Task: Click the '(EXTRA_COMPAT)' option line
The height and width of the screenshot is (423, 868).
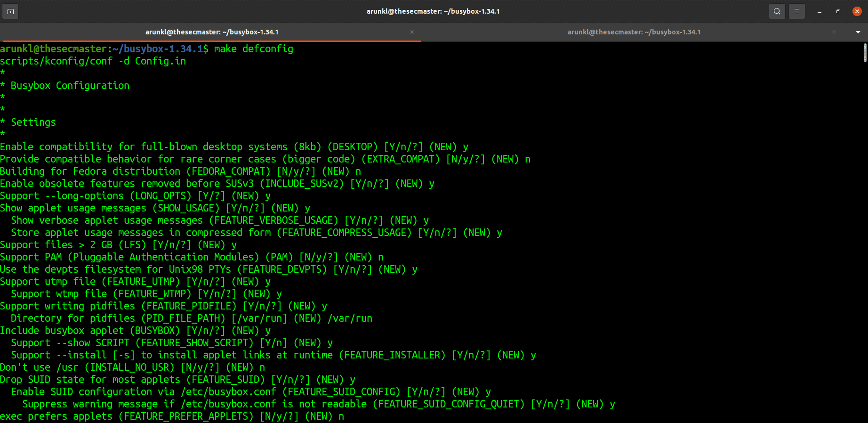Action: point(265,159)
